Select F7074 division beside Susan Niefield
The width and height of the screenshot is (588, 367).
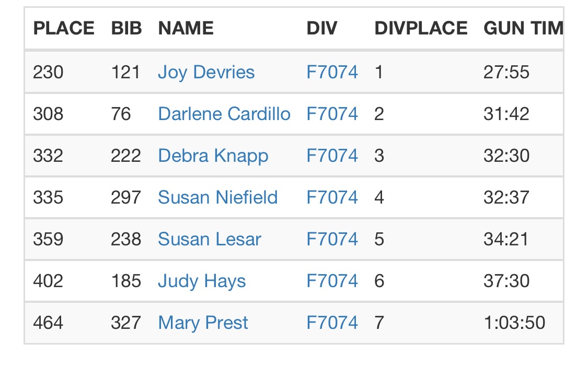(x=332, y=197)
